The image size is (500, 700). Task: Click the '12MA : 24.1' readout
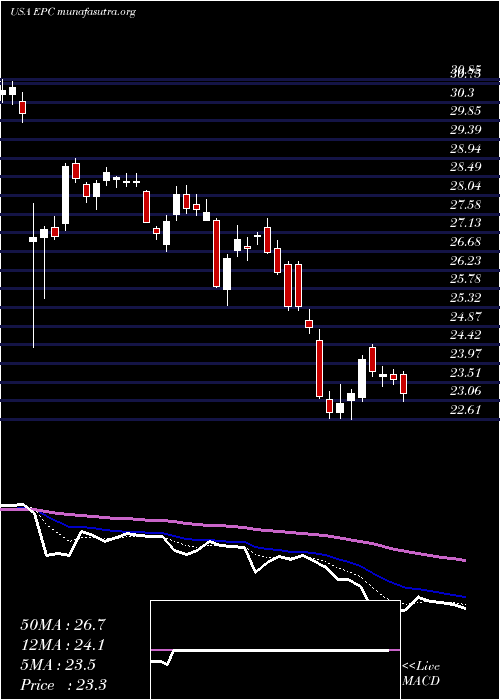click(x=63, y=645)
